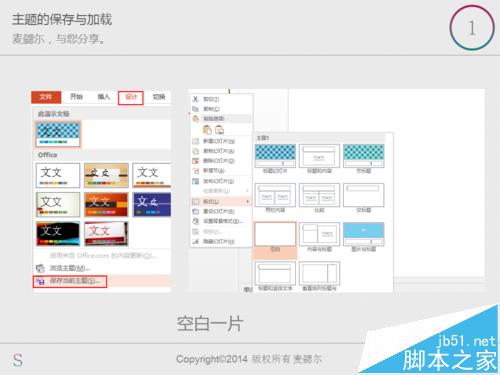Choose the second paste-as-picture icon
Viewport: 500px width, 375px height.
pyautogui.click(x=219, y=130)
